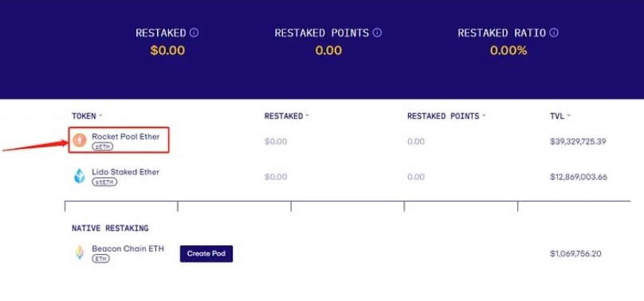Screen dimensions: 644x301
Task: Click the rETH ticker badge
Action: click(x=102, y=147)
